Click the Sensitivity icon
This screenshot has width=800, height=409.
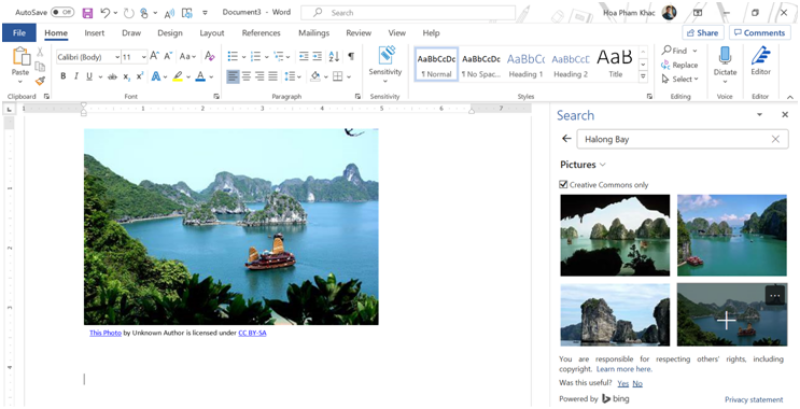click(x=385, y=61)
